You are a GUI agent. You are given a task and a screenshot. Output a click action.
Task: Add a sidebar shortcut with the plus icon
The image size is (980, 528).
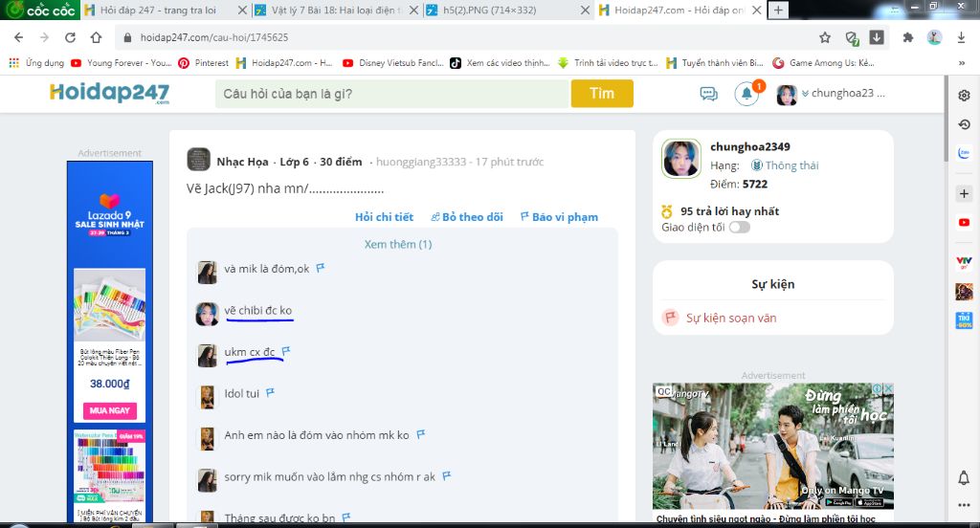[x=965, y=194]
